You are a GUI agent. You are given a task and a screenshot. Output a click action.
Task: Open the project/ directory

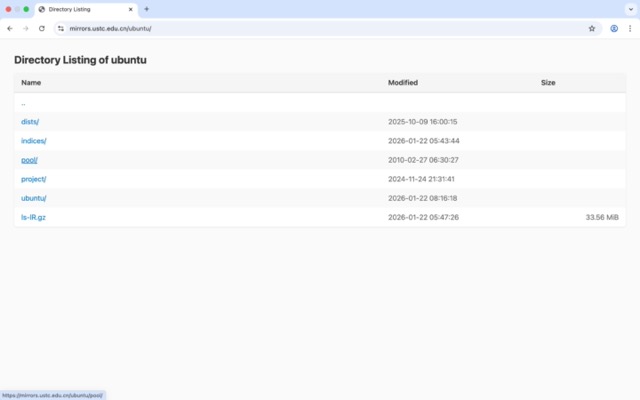[x=33, y=179]
